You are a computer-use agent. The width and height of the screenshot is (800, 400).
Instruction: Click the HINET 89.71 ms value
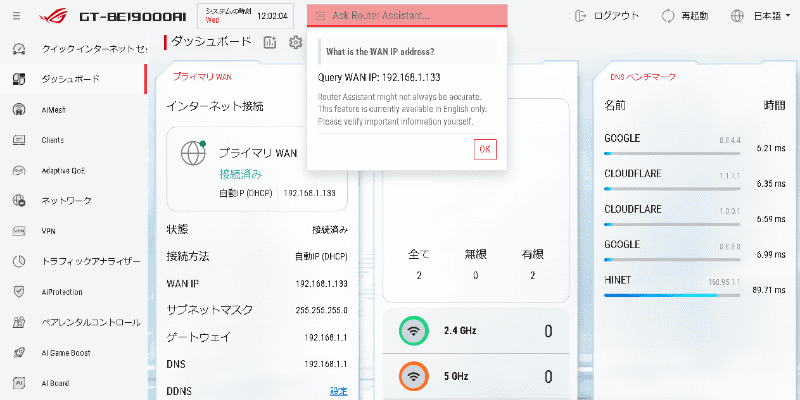(768, 290)
